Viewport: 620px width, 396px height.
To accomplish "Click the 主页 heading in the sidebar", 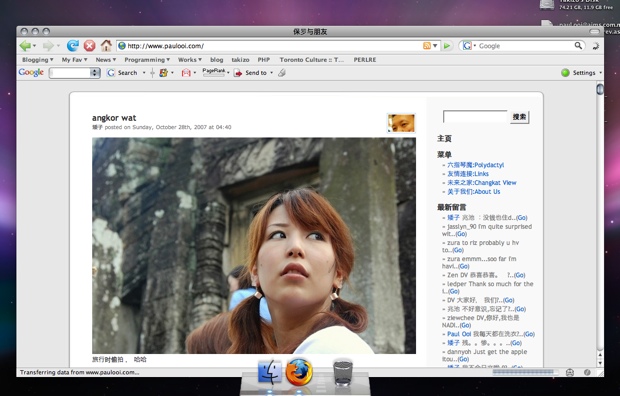I will [444, 138].
